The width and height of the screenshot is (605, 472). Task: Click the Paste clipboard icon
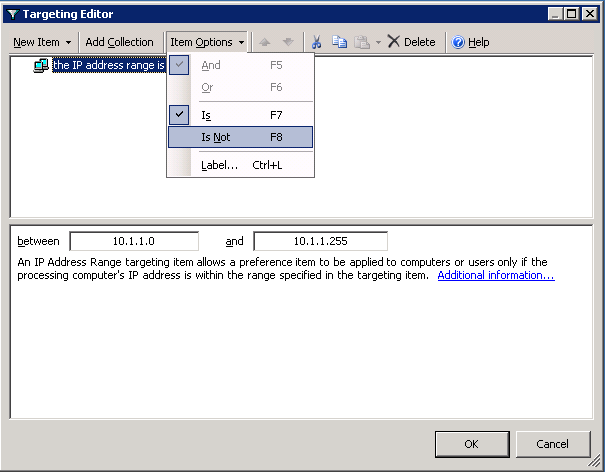[361, 42]
